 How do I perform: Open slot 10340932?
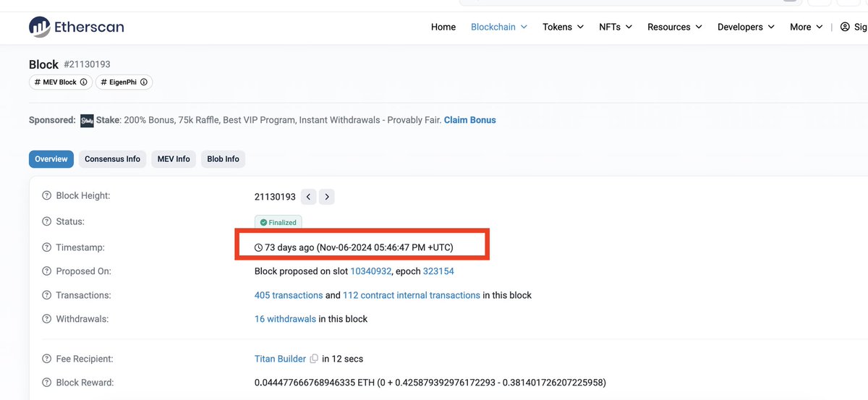click(x=371, y=271)
